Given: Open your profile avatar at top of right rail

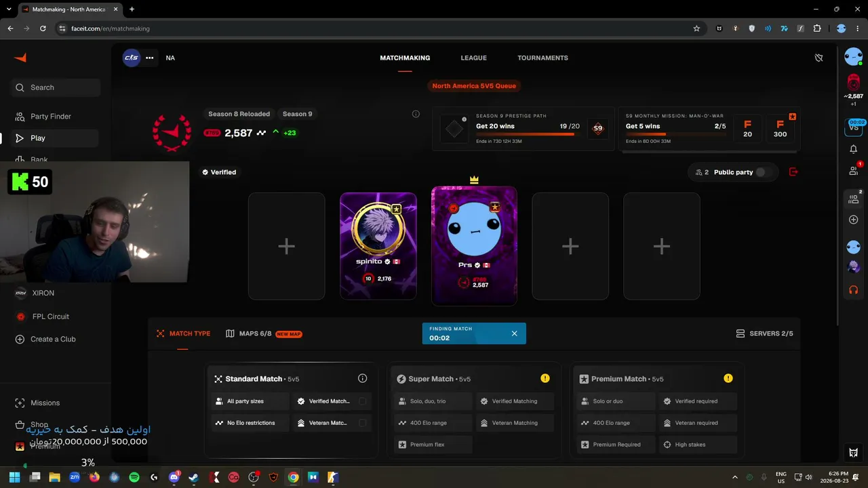Looking at the screenshot, I should [854, 57].
